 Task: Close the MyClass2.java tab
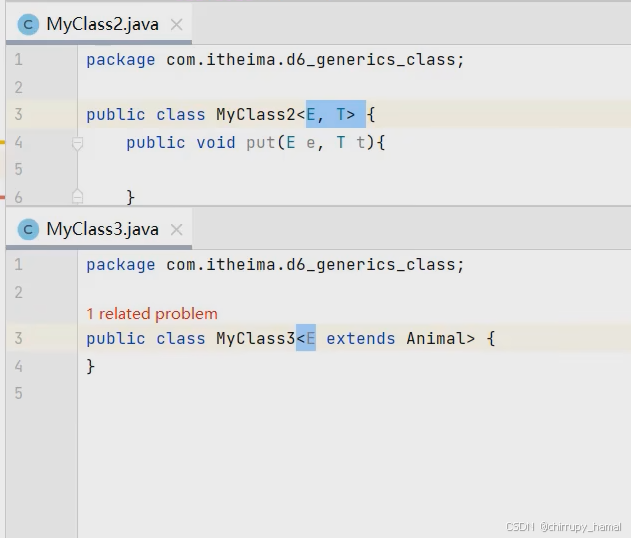pyautogui.click(x=176, y=25)
